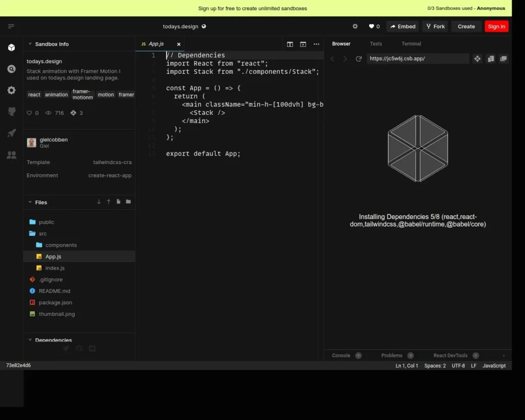
Task: Expand the Dependencies section
Action: pos(30,340)
